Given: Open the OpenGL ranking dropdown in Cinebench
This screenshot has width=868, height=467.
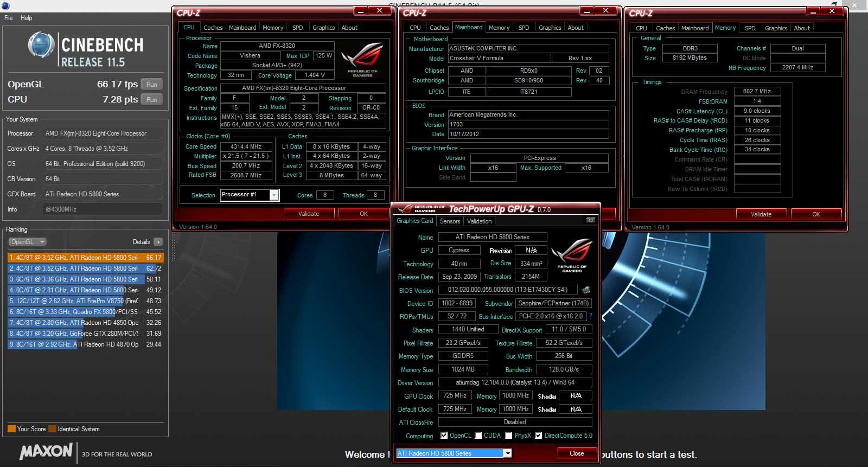Looking at the screenshot, I should click(27, 242).
